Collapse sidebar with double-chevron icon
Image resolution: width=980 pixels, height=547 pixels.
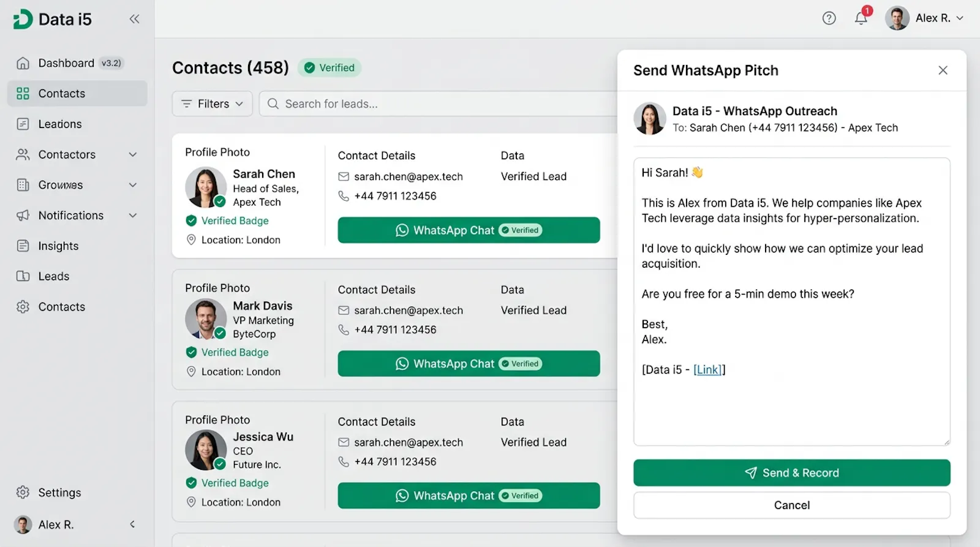(x=134, y=19)
